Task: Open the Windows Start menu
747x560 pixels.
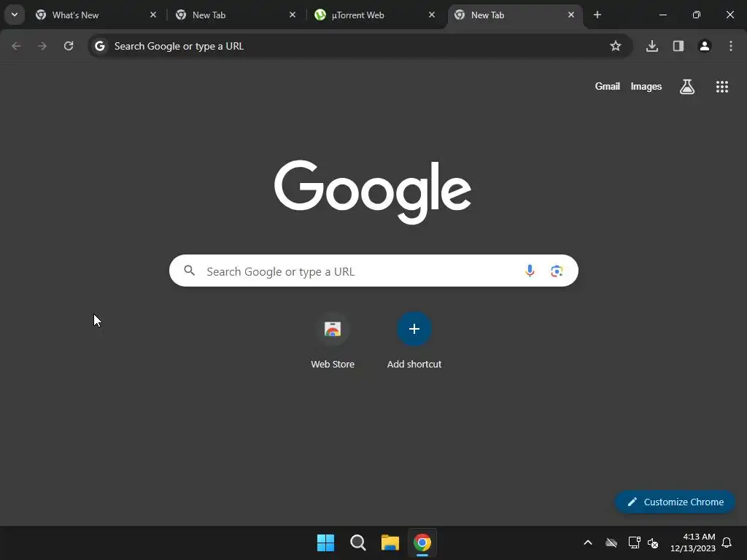Action: [326, 542]
